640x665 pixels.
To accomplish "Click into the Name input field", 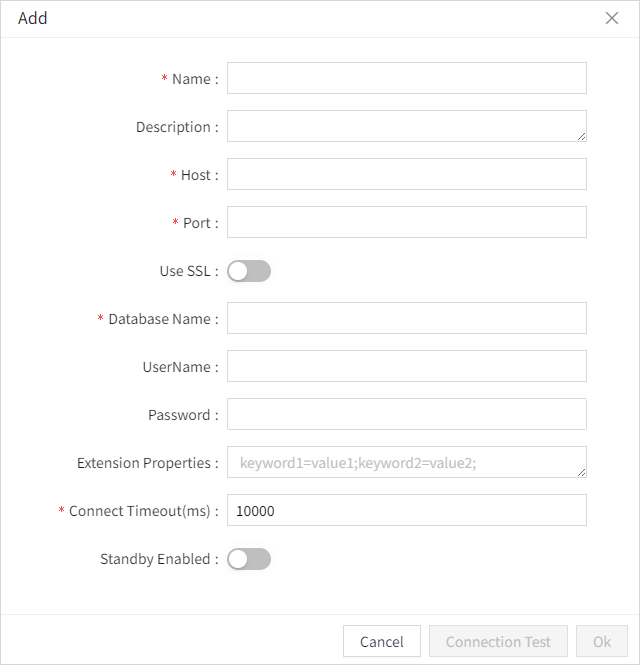I will click(406, 79).
